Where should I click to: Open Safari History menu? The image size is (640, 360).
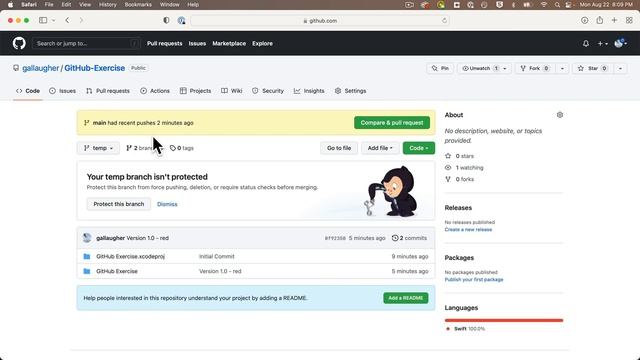coord(108,4)
